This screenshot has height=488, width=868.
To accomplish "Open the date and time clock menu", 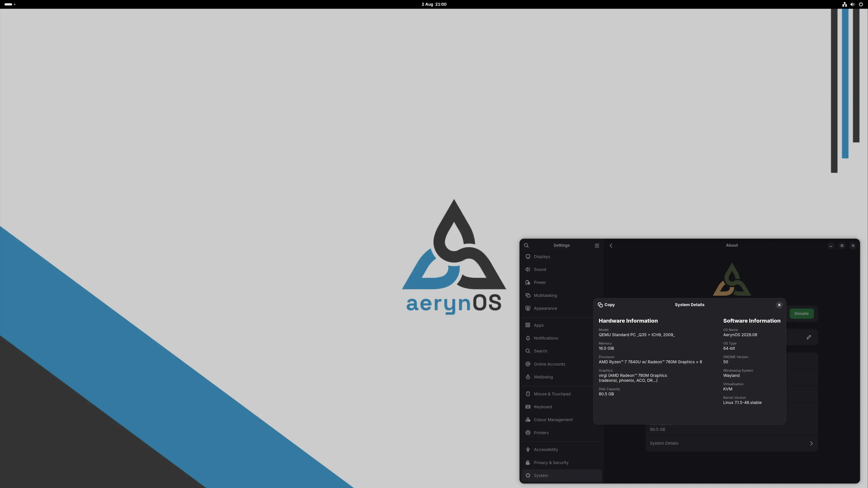I will 434,4.
